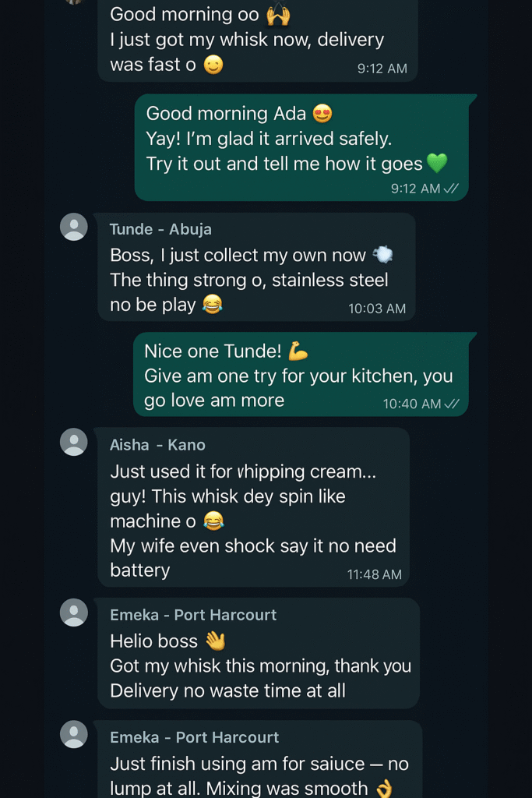Click the 11:48 AM timestamp
Screen dimensions: 532x798
pyautogui.click(x=375, y=574)
